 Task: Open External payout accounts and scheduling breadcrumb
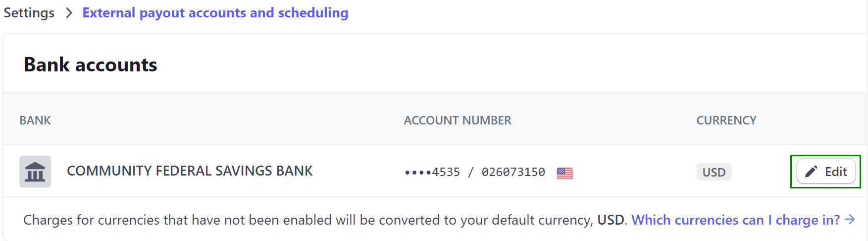[x=215, y=13]
